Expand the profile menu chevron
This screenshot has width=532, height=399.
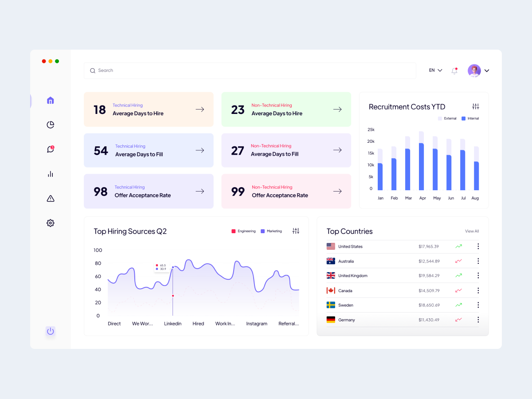pos(487,70)
